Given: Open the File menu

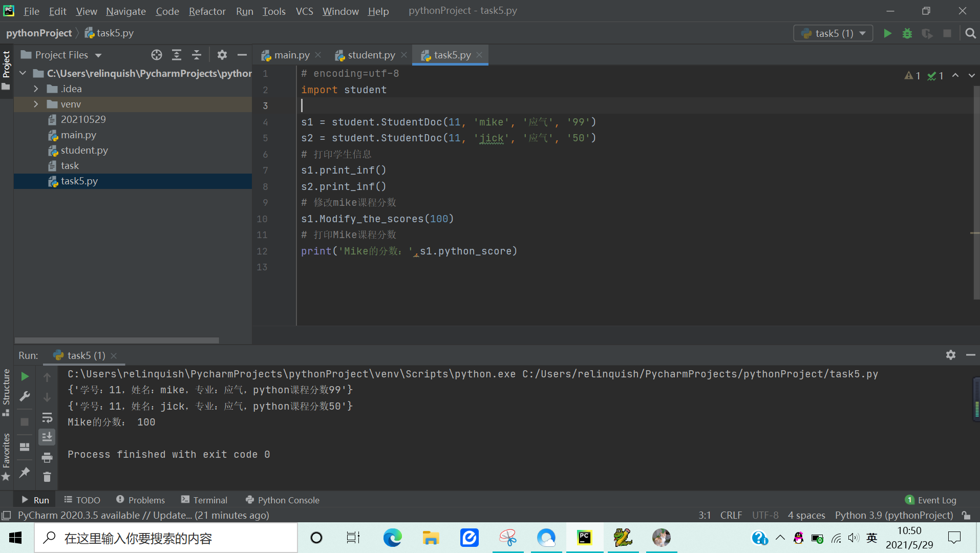Looking at the screenshot, I should click(x=31, y=11).
